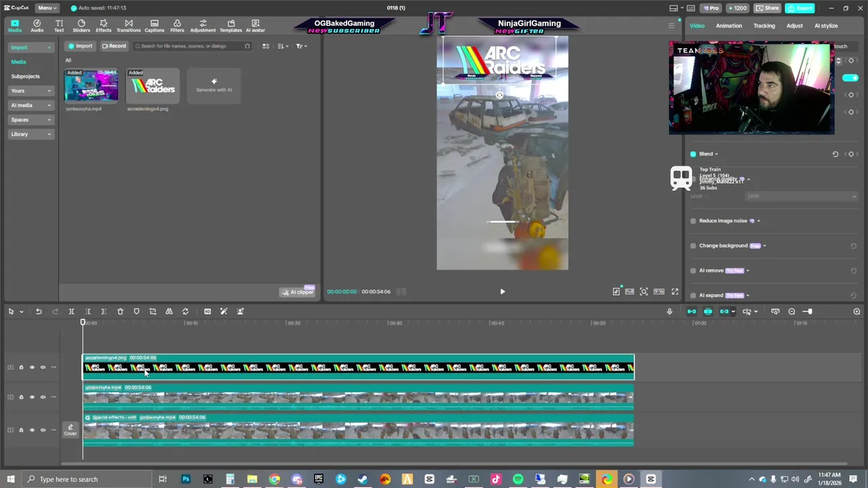Switch to the Adjust tab
868x488 pixels.
tap(795, 26)
